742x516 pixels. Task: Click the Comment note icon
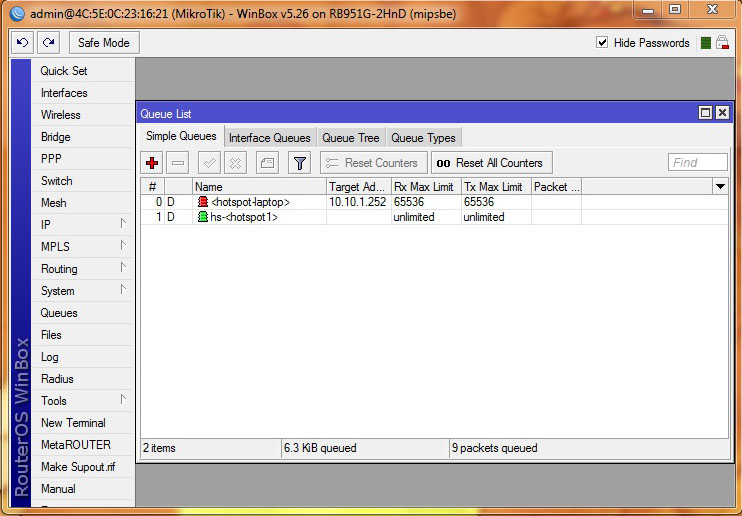(267, 163)
